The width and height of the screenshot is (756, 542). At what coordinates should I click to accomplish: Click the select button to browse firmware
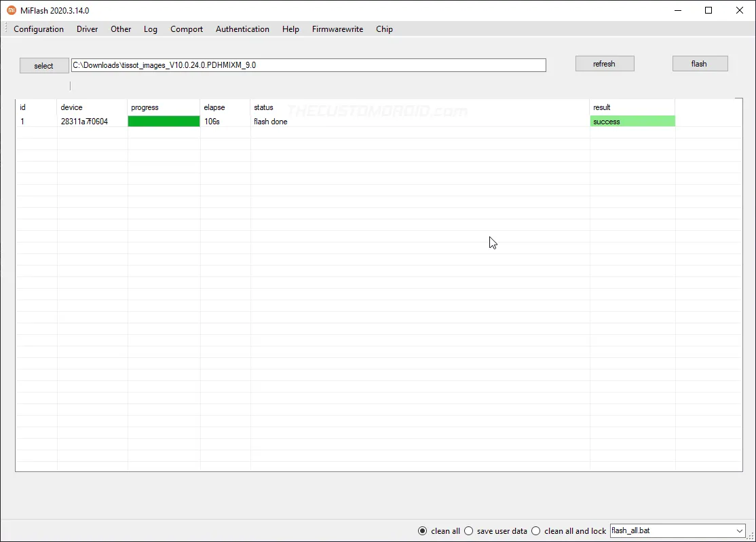(43, 65)
